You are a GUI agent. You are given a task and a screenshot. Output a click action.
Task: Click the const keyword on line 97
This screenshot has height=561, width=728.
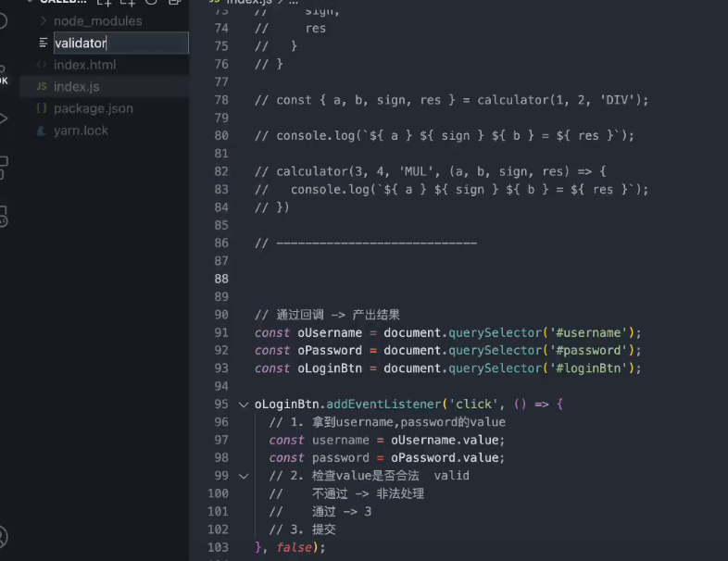286,440
